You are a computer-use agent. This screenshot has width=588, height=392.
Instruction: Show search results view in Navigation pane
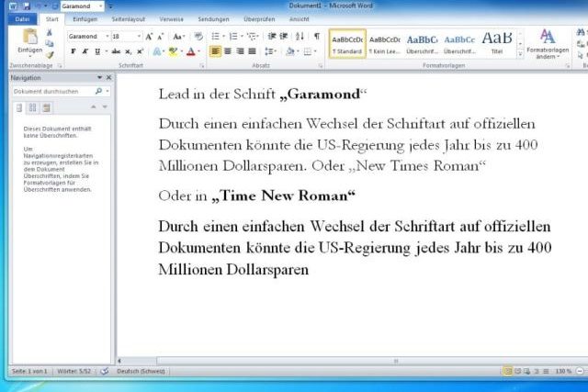[47, 108]
